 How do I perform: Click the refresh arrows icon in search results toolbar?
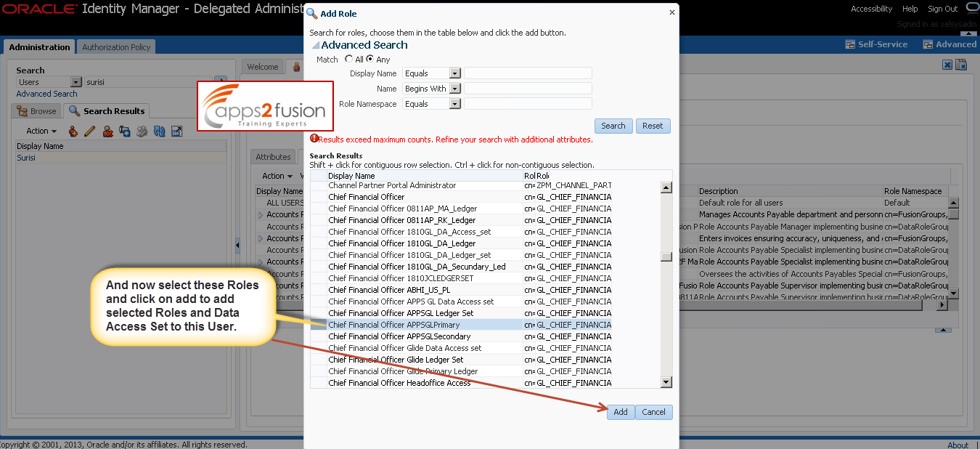159,132
